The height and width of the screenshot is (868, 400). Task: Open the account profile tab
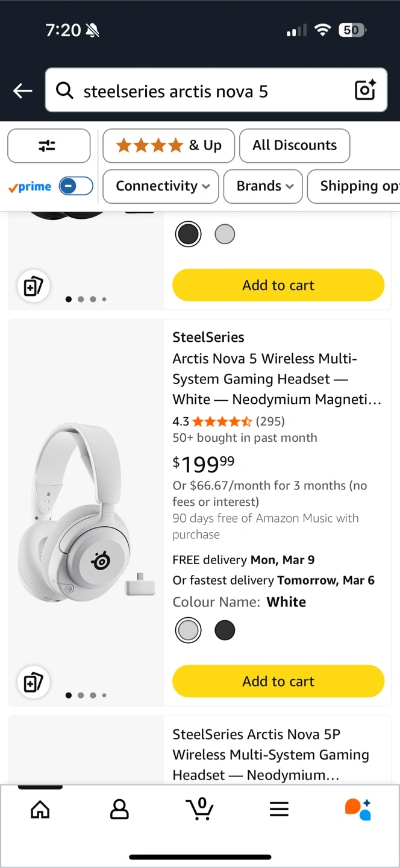tap(119, 809)
